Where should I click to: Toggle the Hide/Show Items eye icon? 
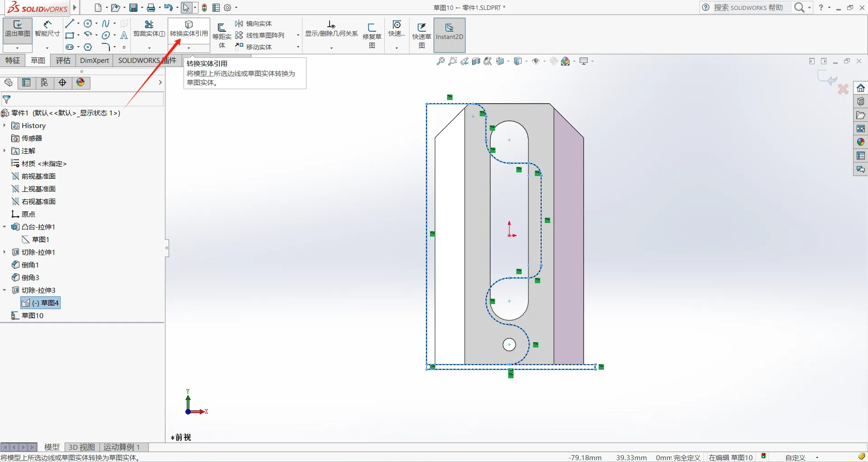point(536,62)
